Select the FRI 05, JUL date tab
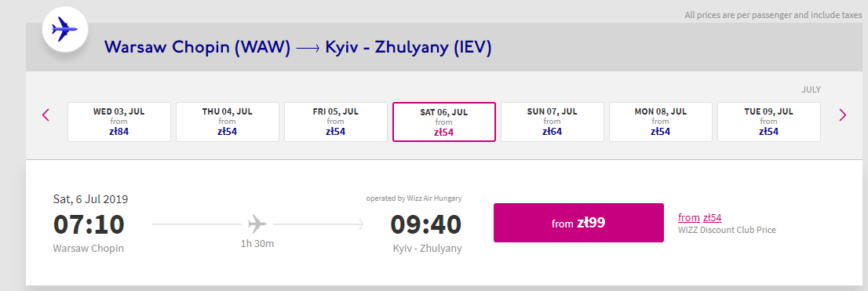 (336, 122)
